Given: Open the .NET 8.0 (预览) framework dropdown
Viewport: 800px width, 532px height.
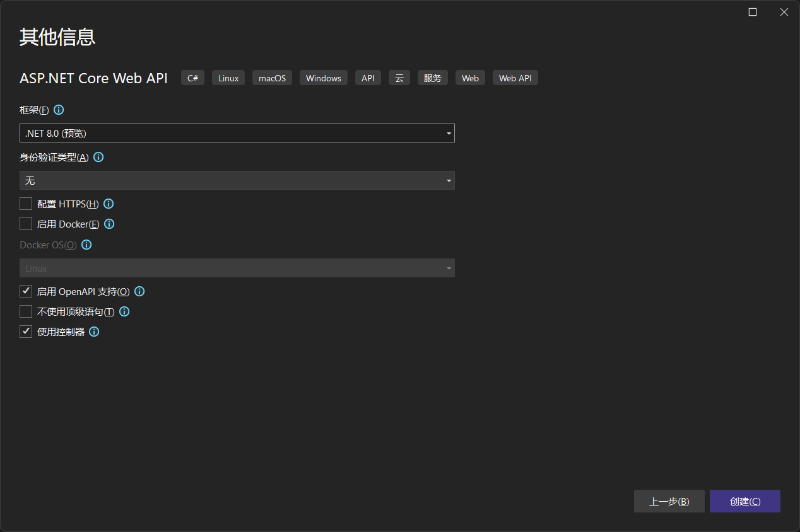Looking at the screenshot, I should pos(237,133).
